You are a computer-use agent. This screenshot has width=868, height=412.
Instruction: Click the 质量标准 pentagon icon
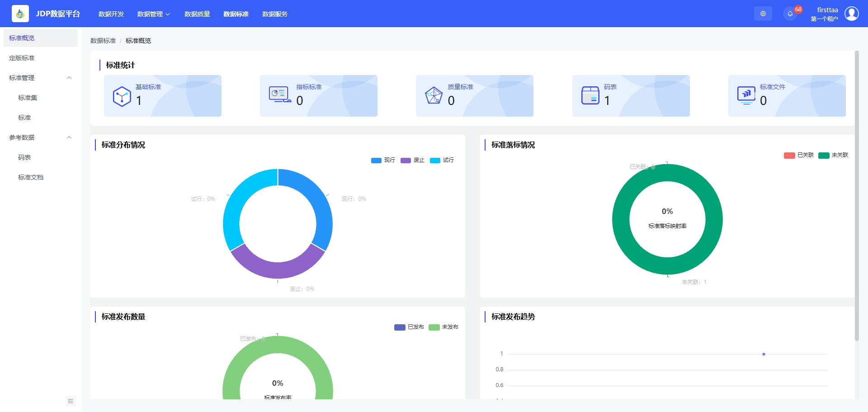[434, 95]
